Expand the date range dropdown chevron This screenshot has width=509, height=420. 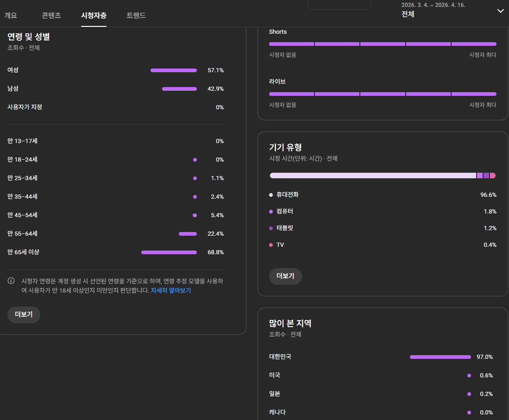pos(500,11)
